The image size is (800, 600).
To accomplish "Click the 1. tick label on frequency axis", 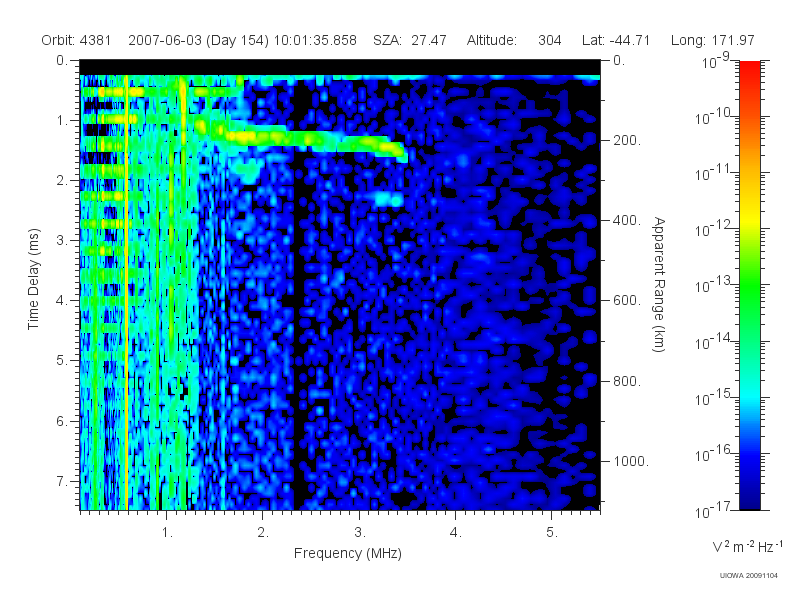I will [167, 533].
